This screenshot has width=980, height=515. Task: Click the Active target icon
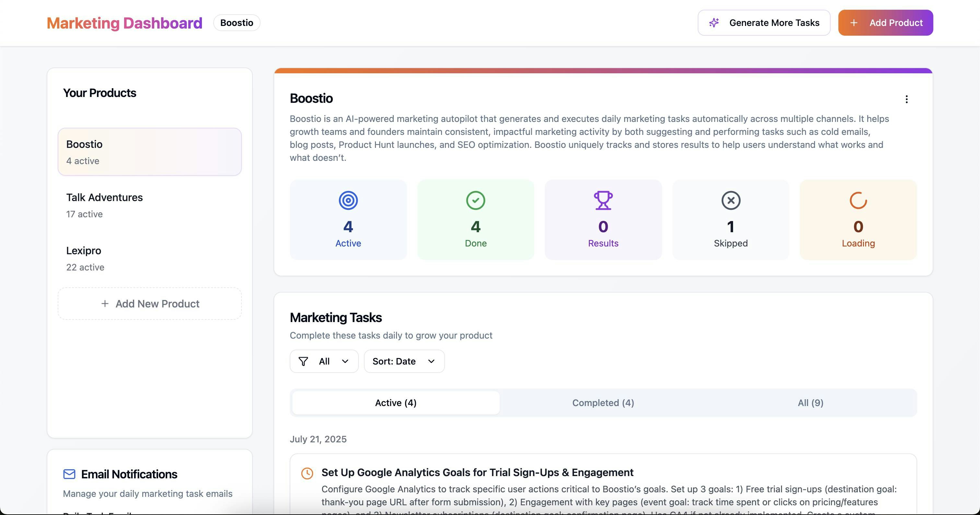(x=348, y=200)
